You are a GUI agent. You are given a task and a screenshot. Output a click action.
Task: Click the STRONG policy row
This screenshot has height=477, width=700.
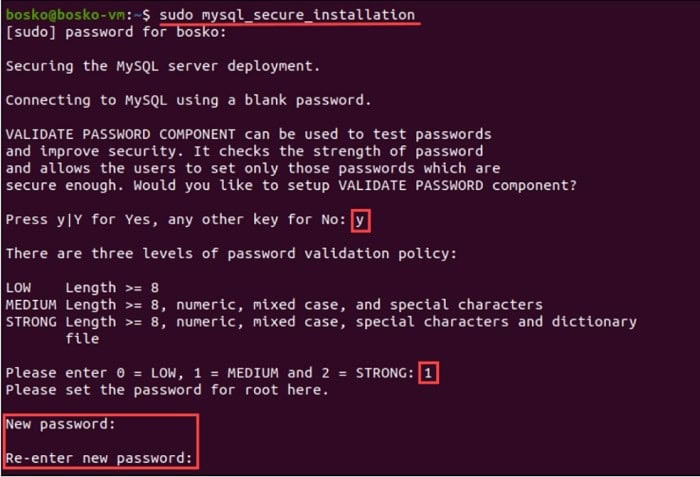coord(321,322)
